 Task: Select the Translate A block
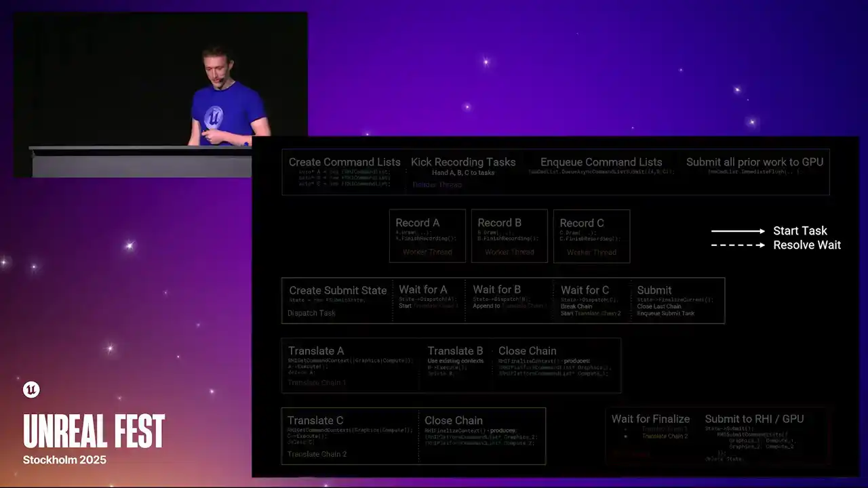point(351,365)
